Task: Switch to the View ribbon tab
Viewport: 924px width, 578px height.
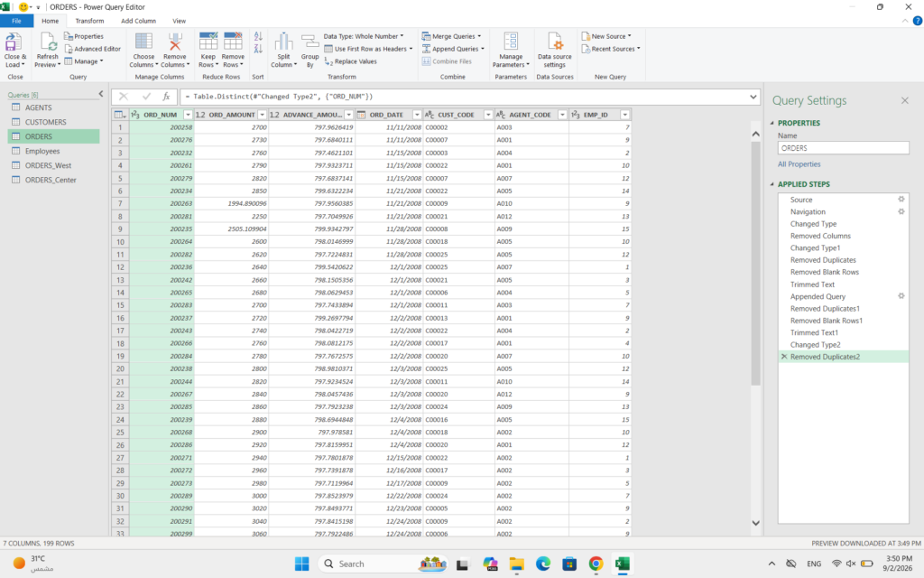Action: (180, 21)
